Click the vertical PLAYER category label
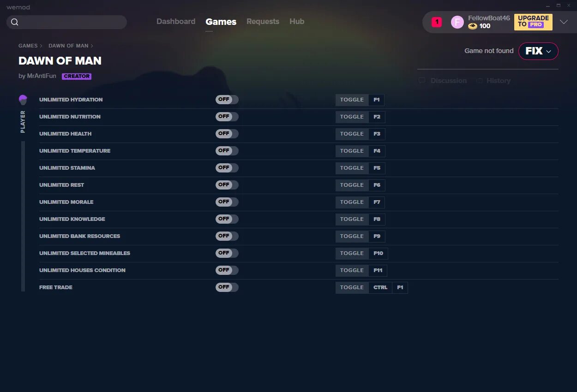This screenshot has width=577, height=392. 23,122
